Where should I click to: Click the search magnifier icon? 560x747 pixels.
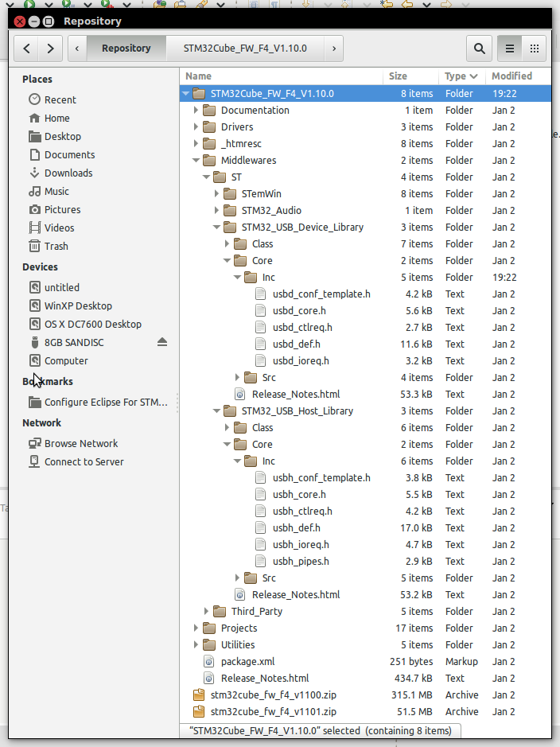(479, 49)
